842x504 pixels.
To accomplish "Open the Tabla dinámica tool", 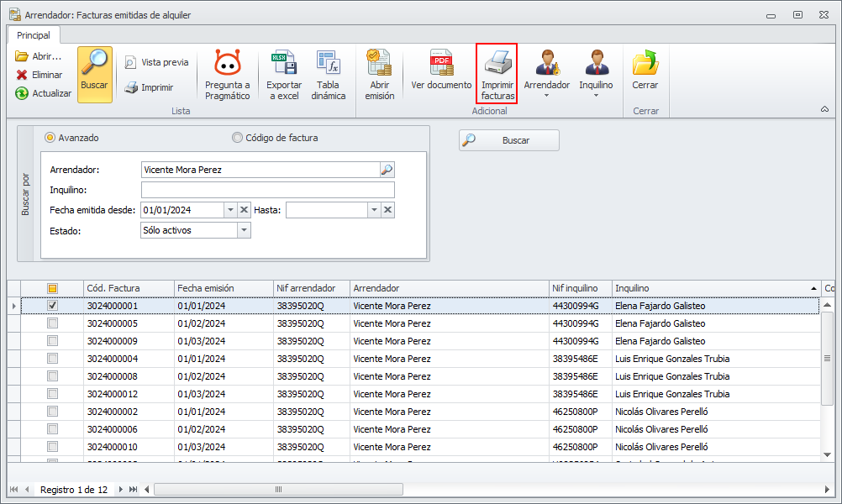I will point(328,64).
